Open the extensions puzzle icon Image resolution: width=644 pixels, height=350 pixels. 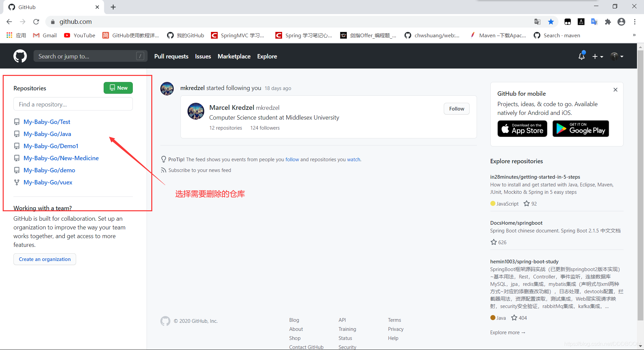tap(608, 21)
